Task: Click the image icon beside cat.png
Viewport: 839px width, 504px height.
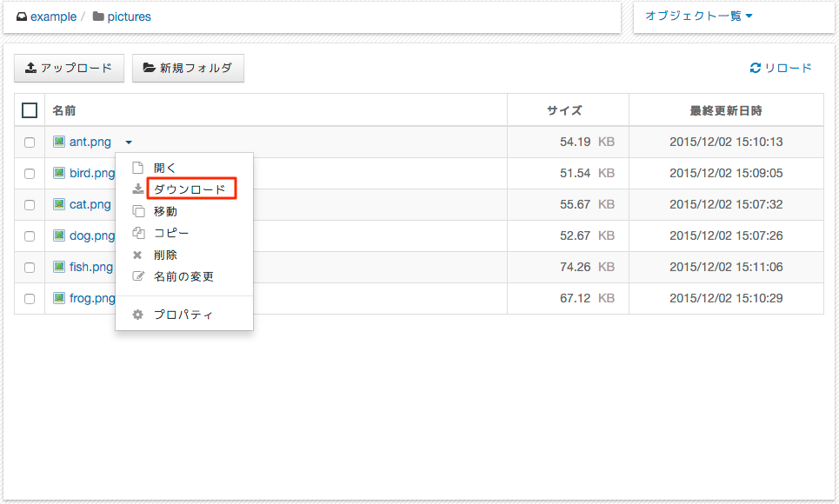Action: click(x=59, y=204)
